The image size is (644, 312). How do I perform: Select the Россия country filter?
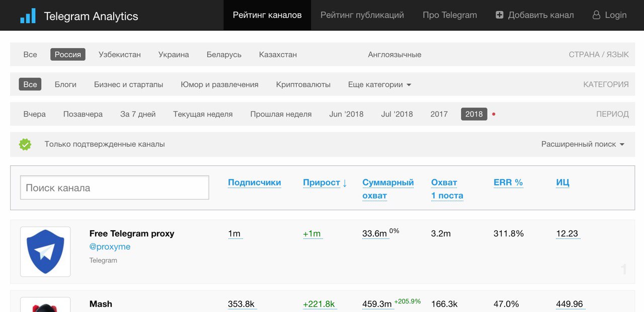[68, 54]
